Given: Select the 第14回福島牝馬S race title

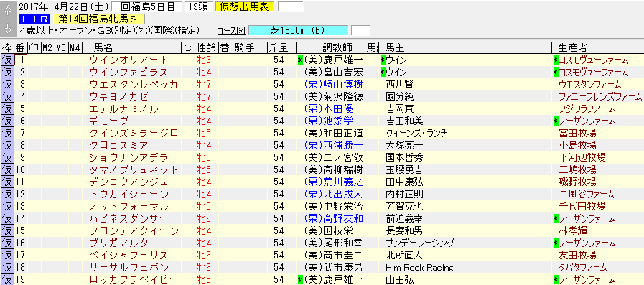Looking at the screenshot, I should tap(99, 19).
